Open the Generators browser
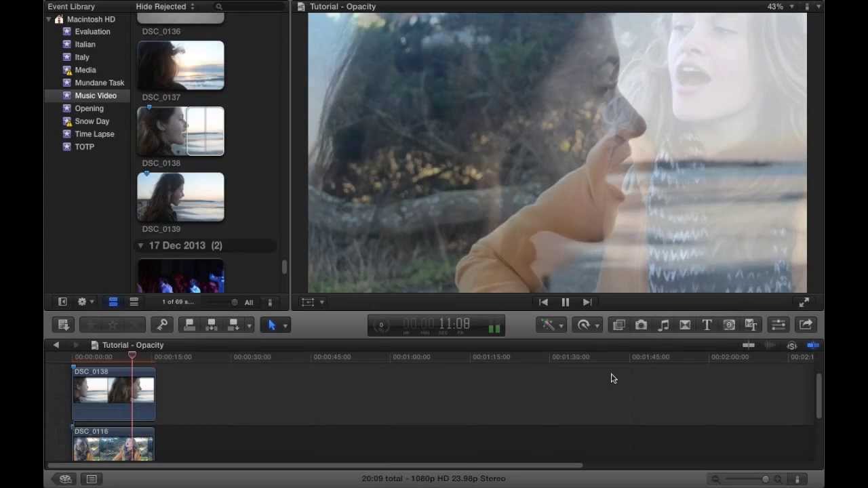 click(x=729, y=325)
